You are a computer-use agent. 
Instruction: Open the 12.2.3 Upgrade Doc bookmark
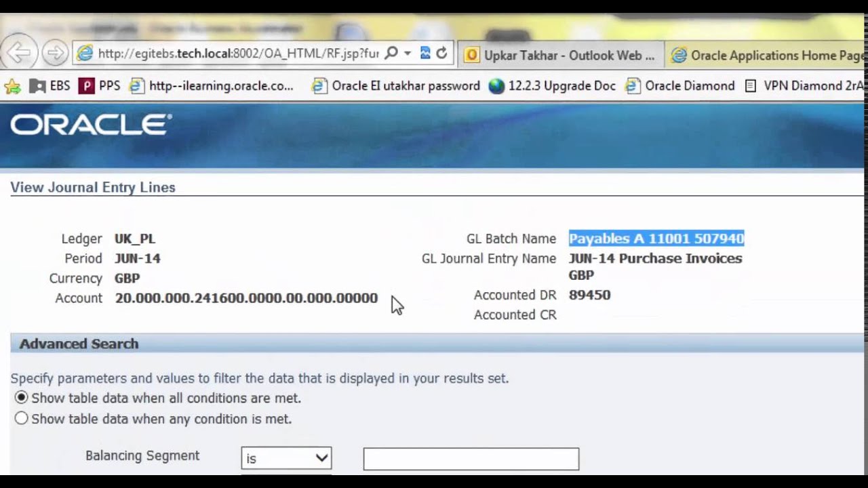point(553,86)
